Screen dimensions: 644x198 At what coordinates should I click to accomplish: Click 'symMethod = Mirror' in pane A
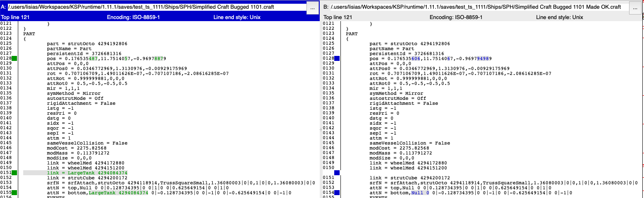coord(74,93)
